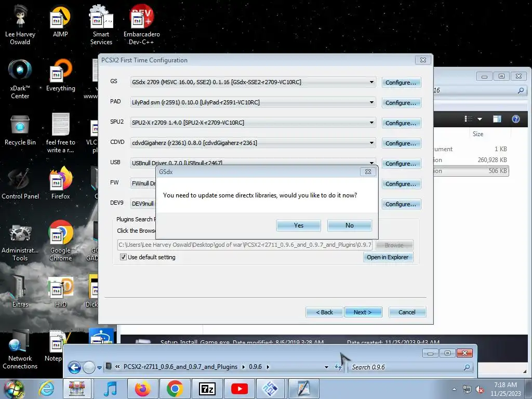Click the refresh icon beside the address bar
Viewport: 532px width, 399px height.
pos(338,367)
